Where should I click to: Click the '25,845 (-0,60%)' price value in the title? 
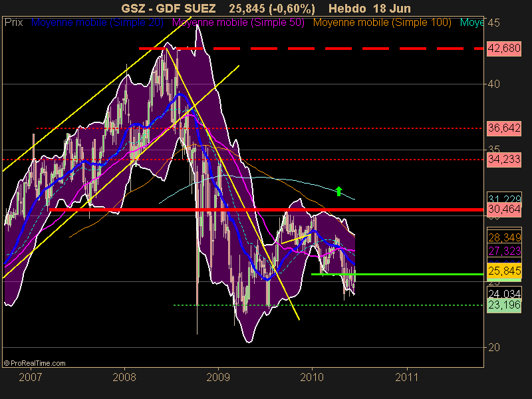point(272,9)
